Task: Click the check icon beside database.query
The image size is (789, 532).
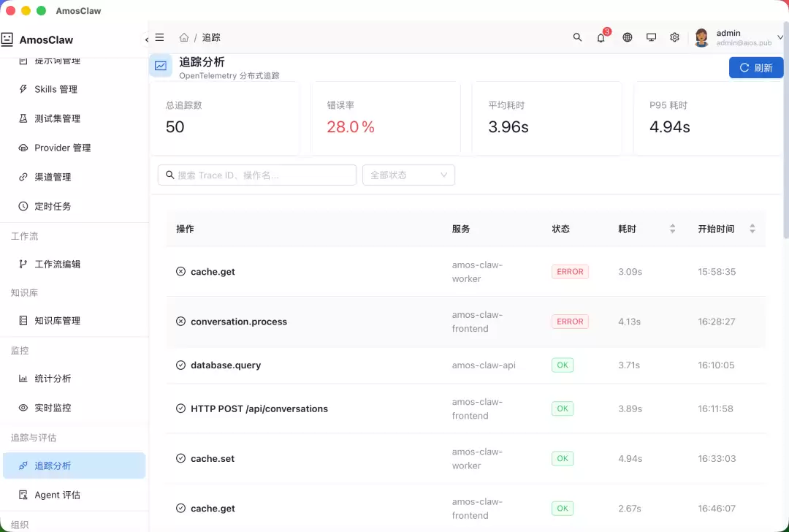Action: (180, 365)
